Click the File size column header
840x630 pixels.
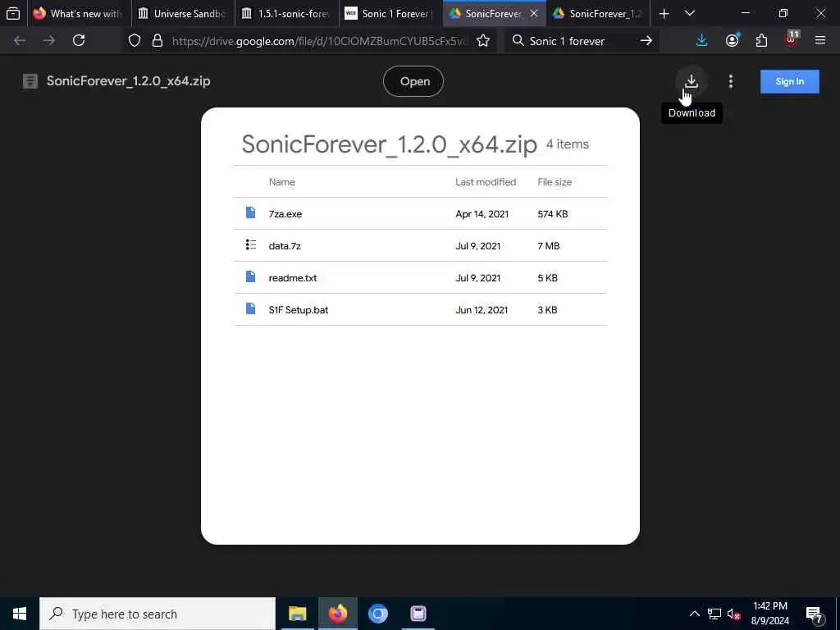point(555,182)
